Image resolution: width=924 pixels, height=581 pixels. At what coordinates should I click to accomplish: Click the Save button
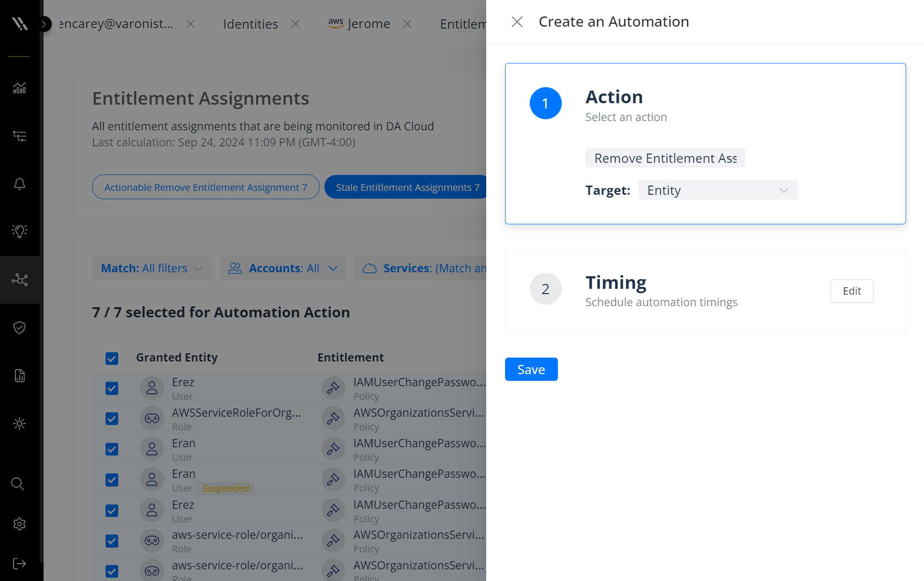click(x=531, y=369)
